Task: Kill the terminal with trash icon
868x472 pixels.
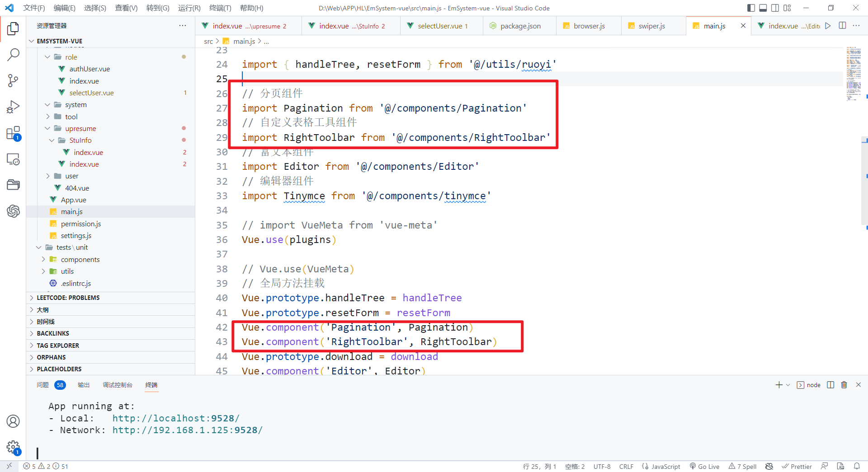Action: coord(844,385)
